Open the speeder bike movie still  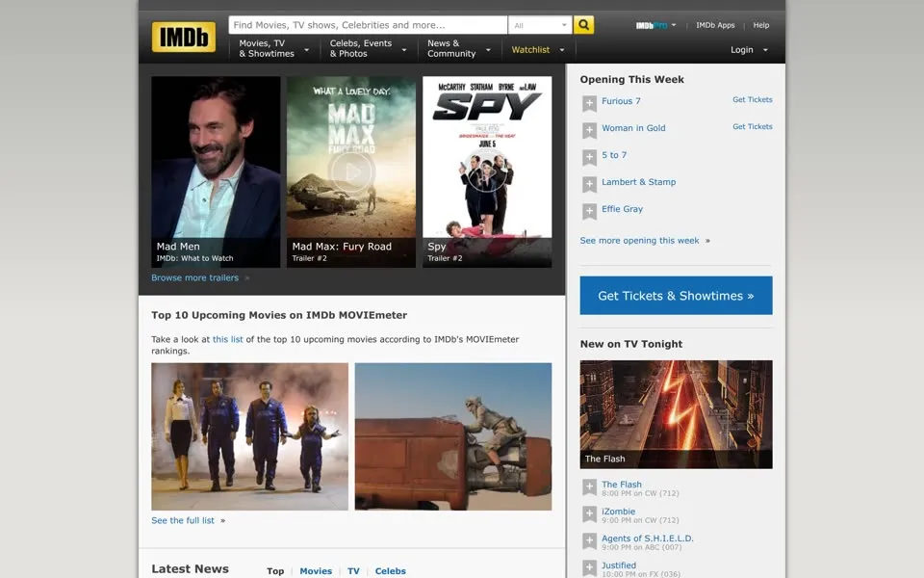(x=453, y=436)
